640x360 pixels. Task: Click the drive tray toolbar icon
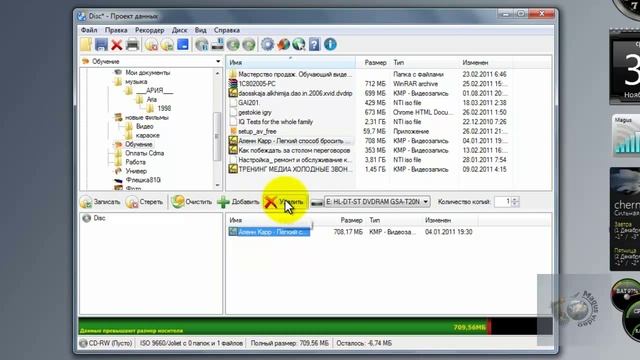coord(218,44)
